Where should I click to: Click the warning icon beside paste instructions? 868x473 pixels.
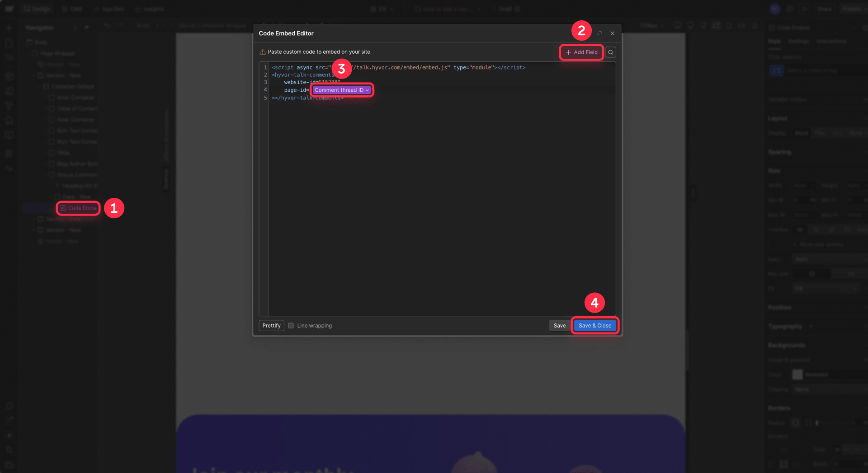tap(263, 52)
